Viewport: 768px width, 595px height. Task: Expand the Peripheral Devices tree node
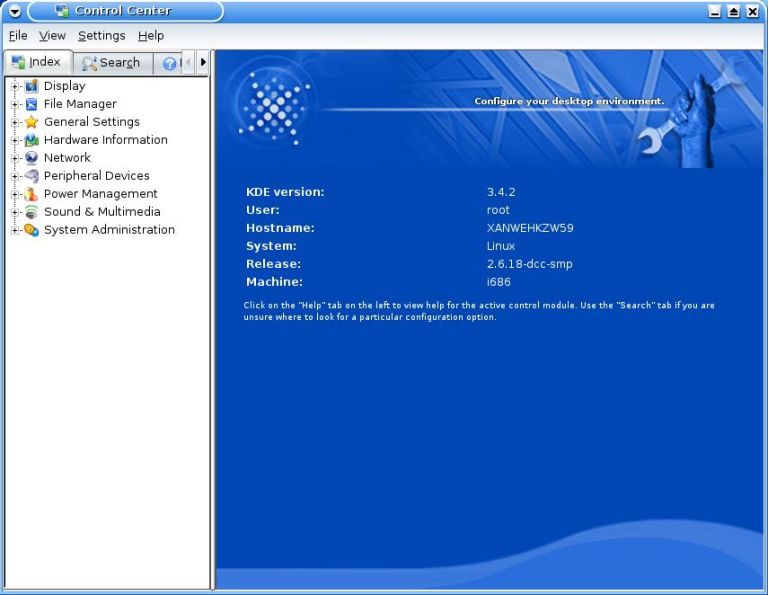click(15, 176)
